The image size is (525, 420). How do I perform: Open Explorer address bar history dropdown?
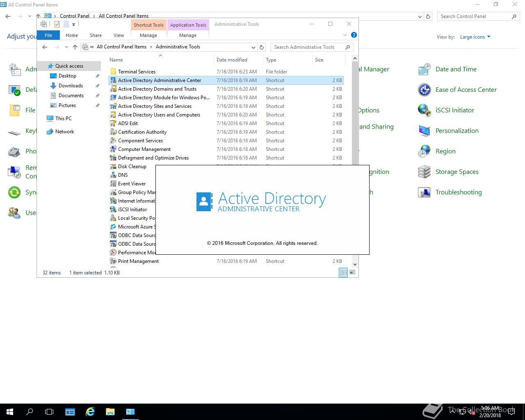point(253,47)
